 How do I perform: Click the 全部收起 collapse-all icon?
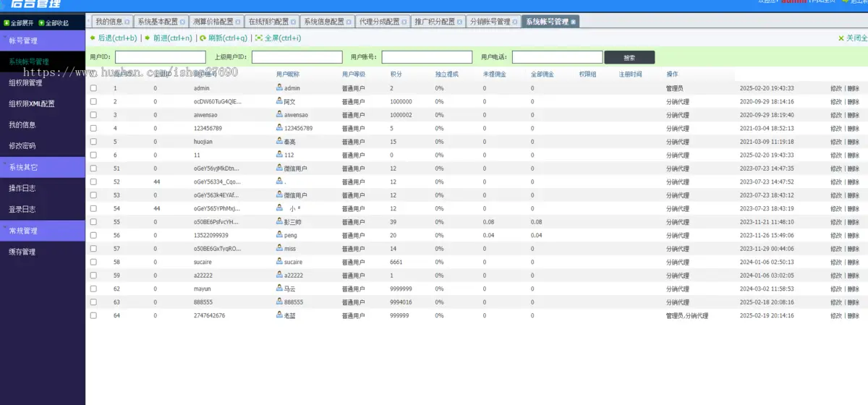point(41,22)
